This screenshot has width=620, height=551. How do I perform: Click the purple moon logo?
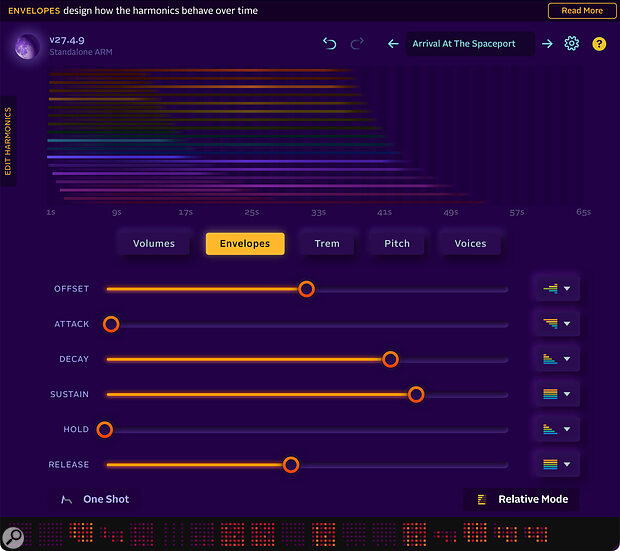tap(27, 46)
